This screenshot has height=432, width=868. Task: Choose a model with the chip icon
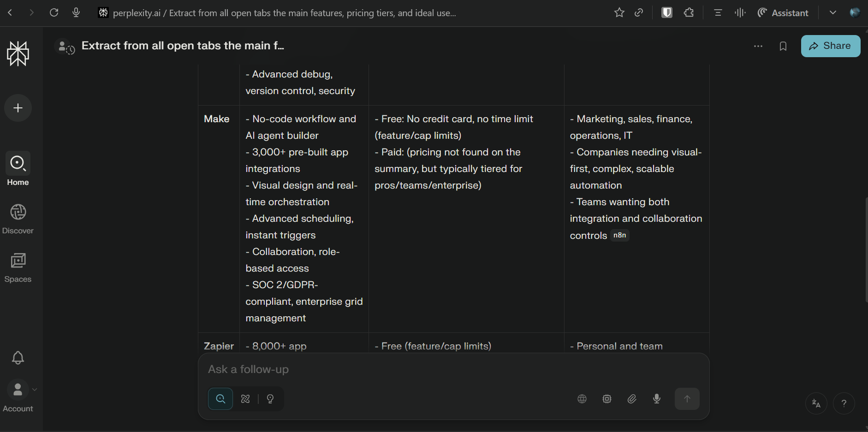(607, 399)
